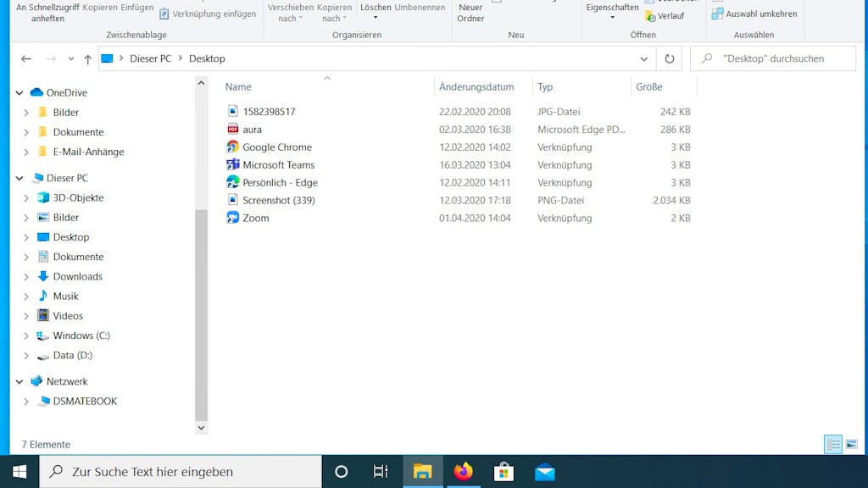Select Data (D:) in the navigation tree

coord(73,355)
